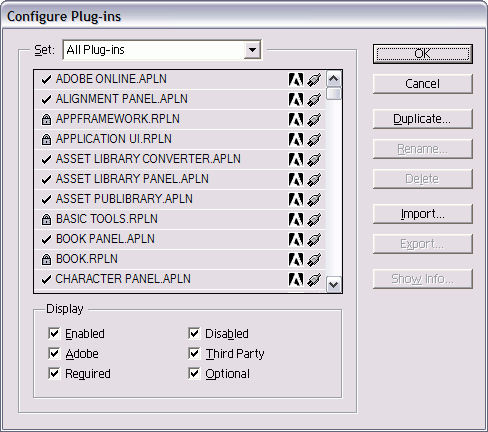The width and height of the screenshot is (488, 432).
Task: Click the plug icon beside ASSET LIBRARY PANEL.APLN
Action: (x=314, y=180)
